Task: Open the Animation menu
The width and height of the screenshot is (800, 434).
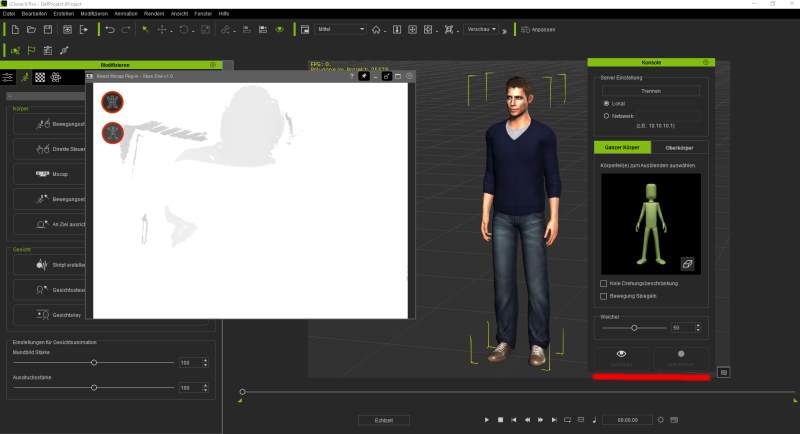Action: pos(125,14)
